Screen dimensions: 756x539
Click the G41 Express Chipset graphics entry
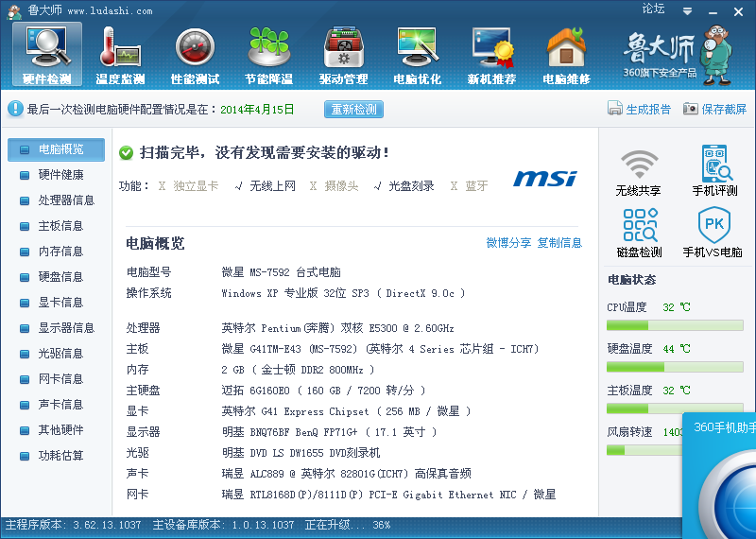pyautogui.click(x=346, y=411)
